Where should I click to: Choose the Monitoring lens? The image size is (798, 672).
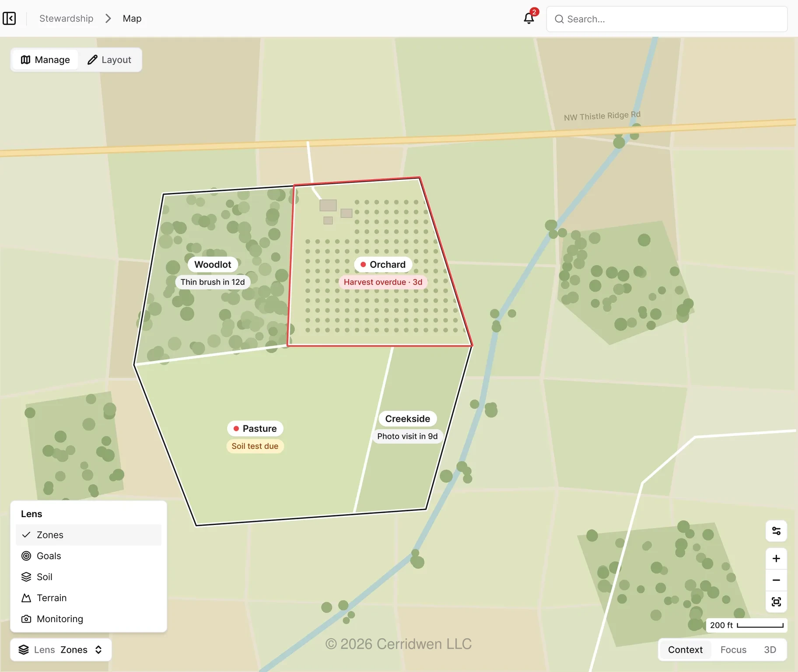[x=88, y=619]
